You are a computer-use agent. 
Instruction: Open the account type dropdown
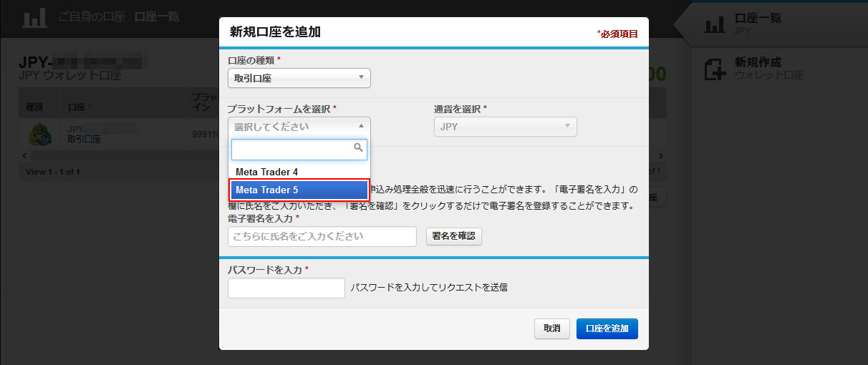point(299,77)
